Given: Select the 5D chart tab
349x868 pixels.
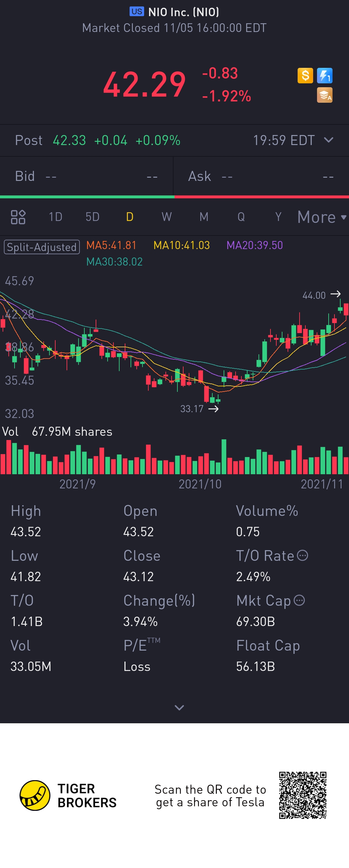Looking at the screenshot, I should (92, 217).
